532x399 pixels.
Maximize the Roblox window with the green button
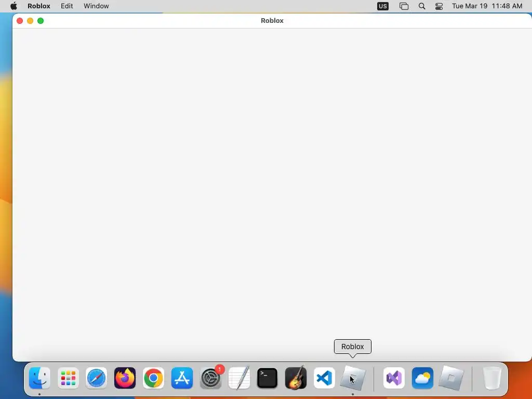pyautogui.click(x=41, y=21)
